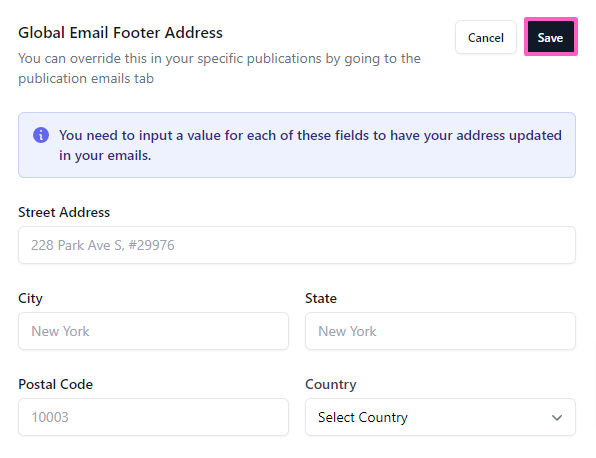
Task: Click the 'in your emails.' banner line
Action: click(x=105, y=155)
